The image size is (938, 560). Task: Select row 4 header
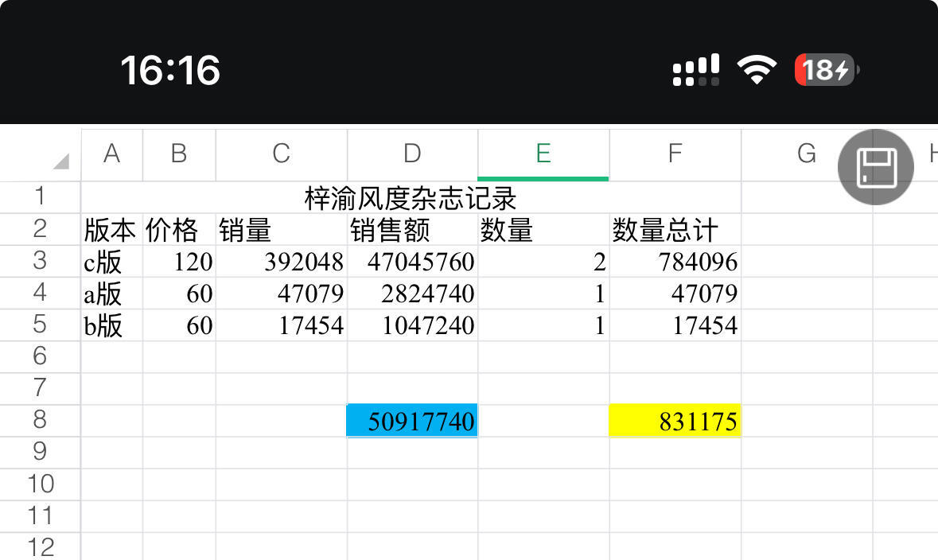[x=40, y=293]
